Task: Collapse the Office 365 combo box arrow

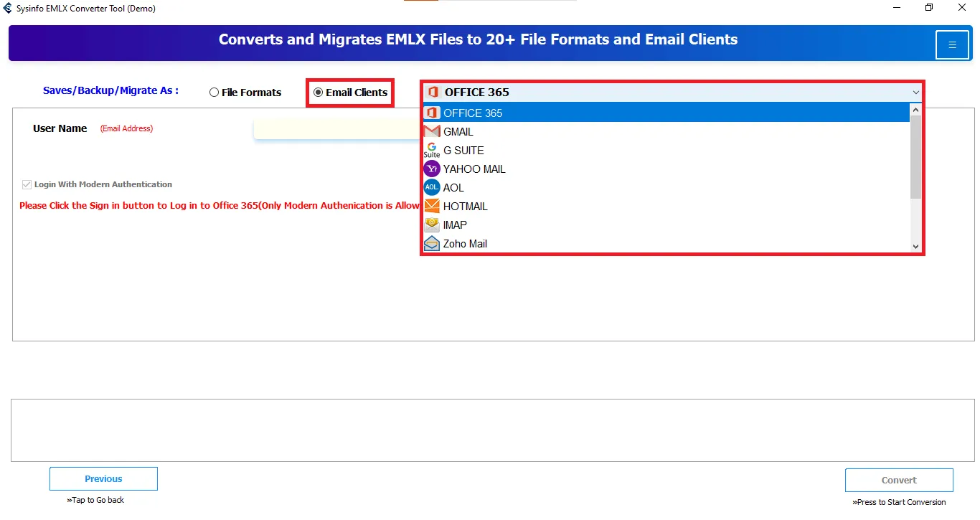Action: (x=915, y=93)
